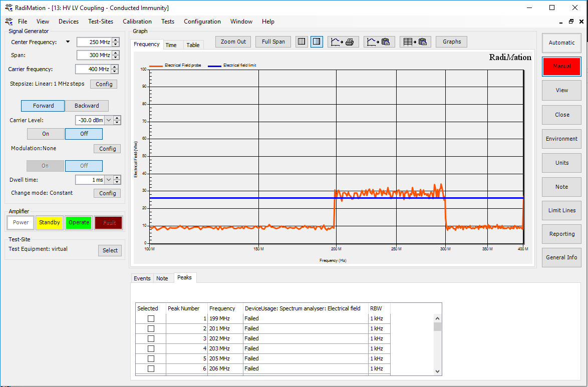Switch to Automatic mode
This screenshot has height=387, width=588.
(x=561, y=43)
